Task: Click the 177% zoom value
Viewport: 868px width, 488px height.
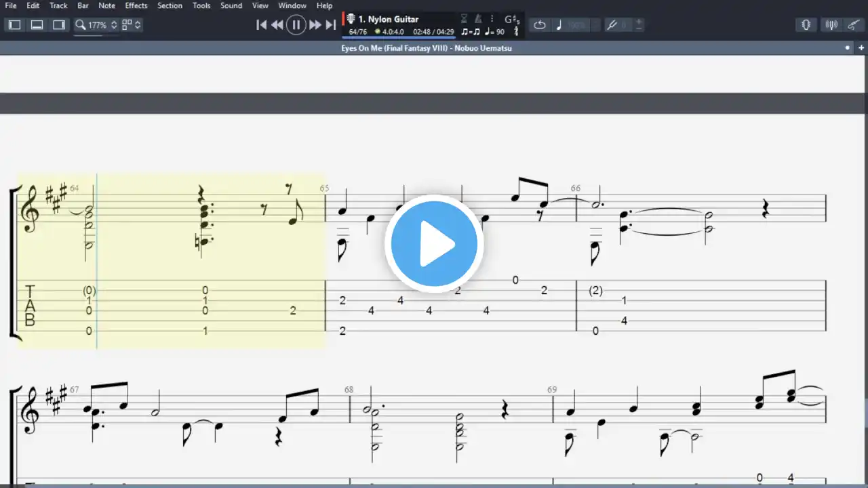Action: pos(98,25)
